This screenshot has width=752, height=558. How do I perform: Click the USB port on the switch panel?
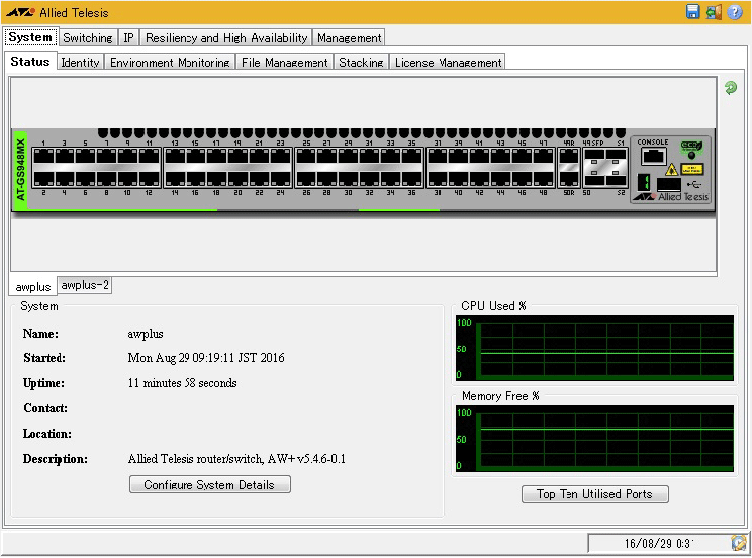pyautogui.click(x=669, y=184)
